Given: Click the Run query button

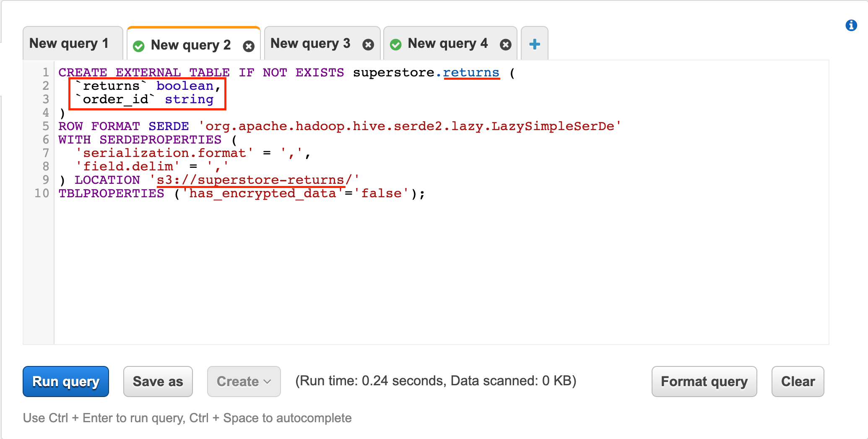Looking at the screenshot, I should (65, 382).
